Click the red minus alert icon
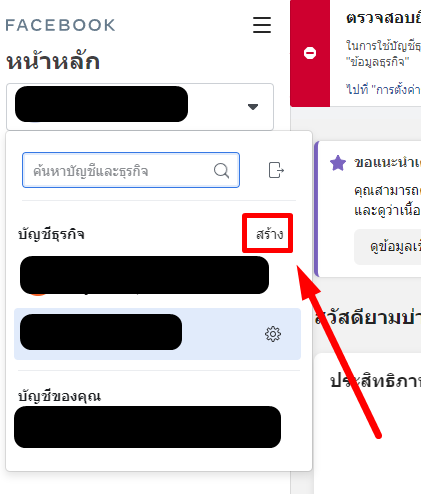 310,53
